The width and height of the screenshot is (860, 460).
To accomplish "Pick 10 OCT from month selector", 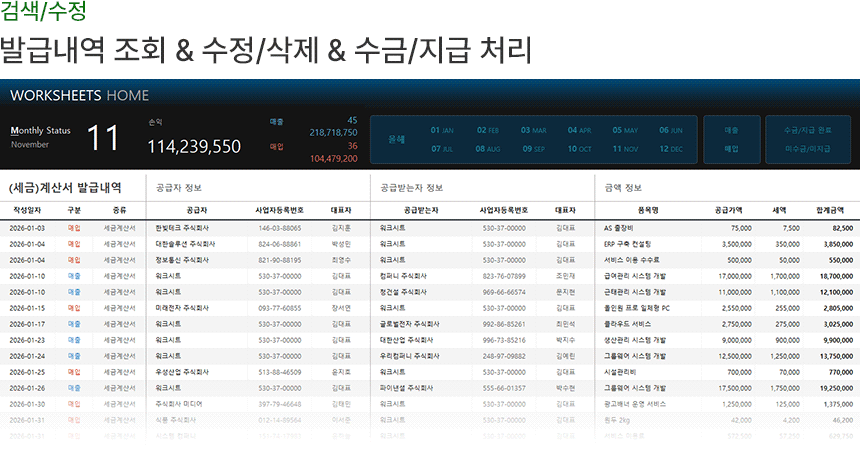I will point(578,149).
